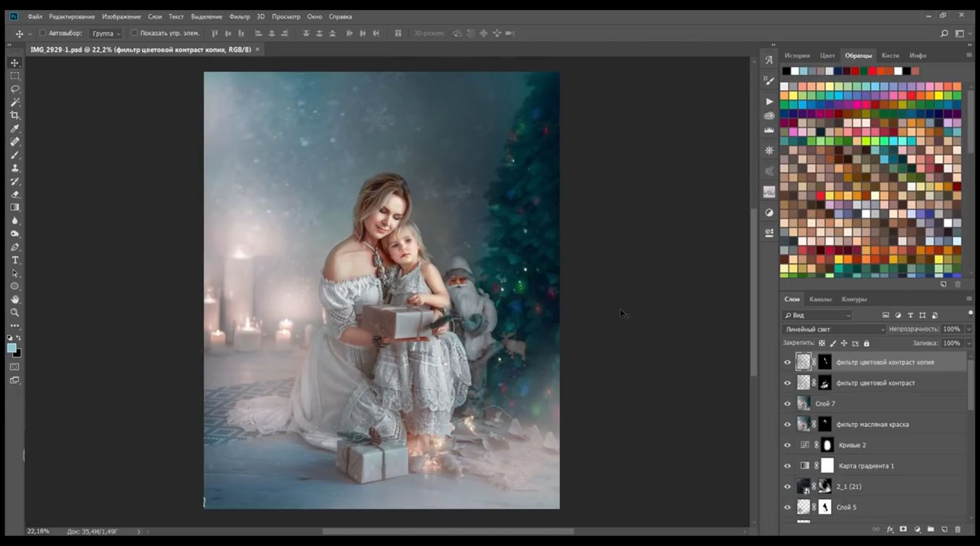This screenshot has height=546, width=980.
Task: Select the Move tool
Action: [15, 62]
